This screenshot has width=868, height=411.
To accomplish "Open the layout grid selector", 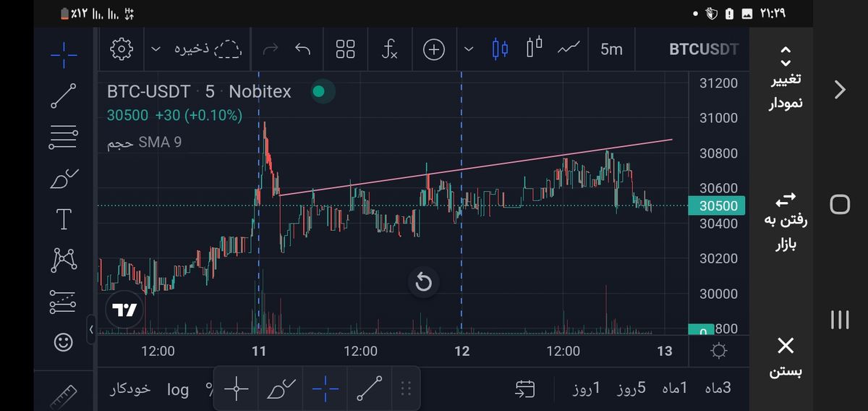I will pyautogui.click(x=346, y=49).
